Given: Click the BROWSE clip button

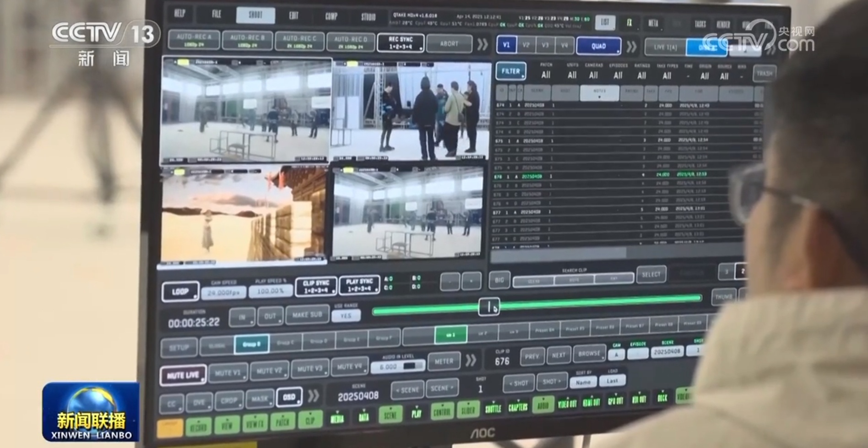Looking at the screenshot, I should pos(589,353).
